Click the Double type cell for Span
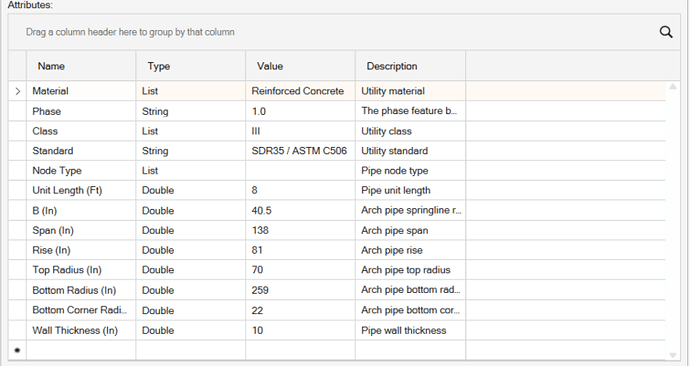This screenshot has width=690, height=366. pos(191,231)
